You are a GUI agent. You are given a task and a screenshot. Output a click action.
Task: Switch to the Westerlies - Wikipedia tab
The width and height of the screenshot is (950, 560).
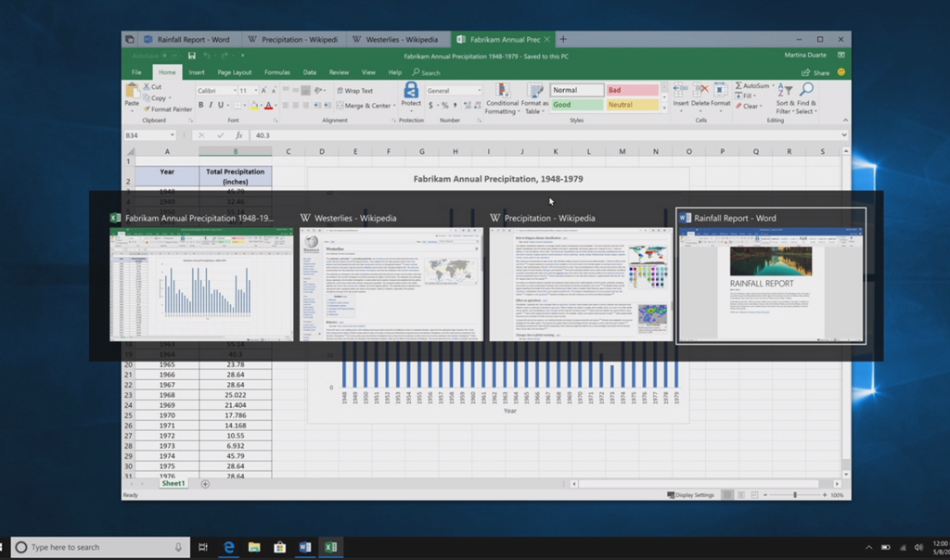click(401, 40)
